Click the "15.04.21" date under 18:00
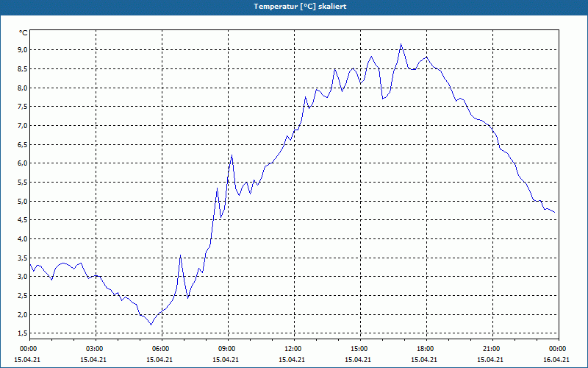 [x=424, y=360]
